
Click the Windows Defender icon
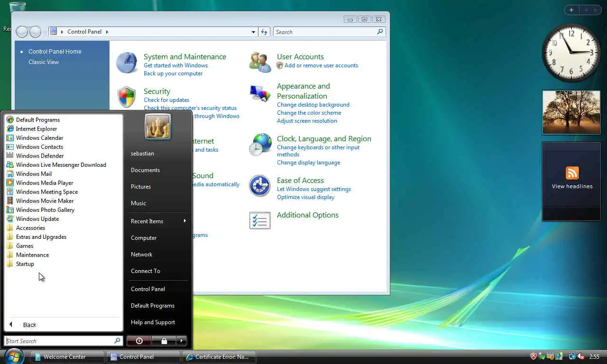10,156
